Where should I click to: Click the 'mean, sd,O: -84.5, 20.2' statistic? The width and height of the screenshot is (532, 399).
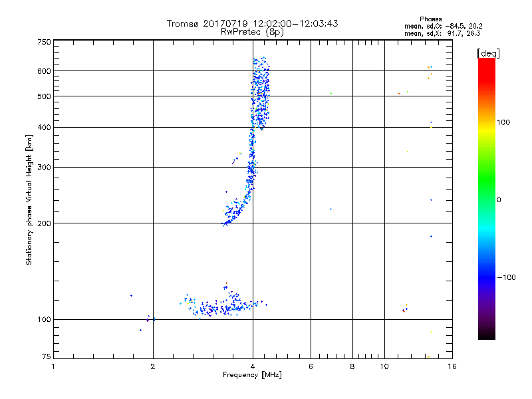[x=443, y=26]
